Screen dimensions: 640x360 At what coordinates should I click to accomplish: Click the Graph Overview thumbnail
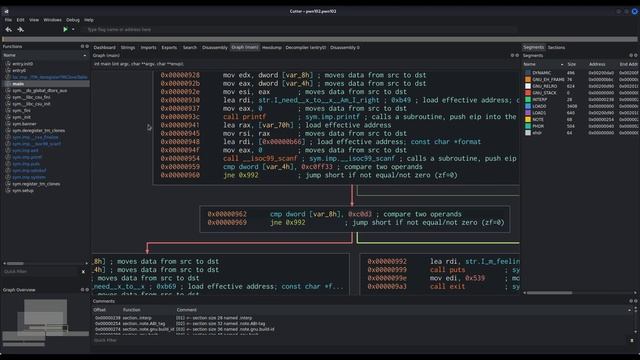[45, 322]
